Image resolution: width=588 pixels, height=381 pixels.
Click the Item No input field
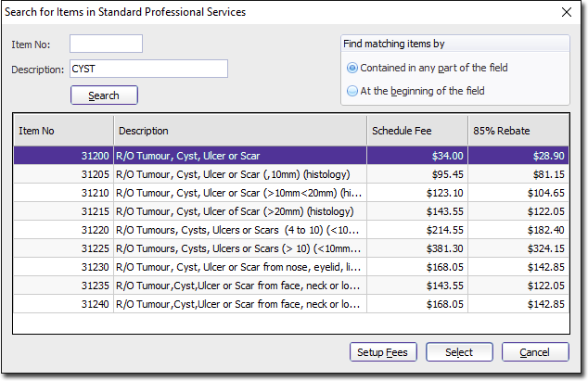[x=106, y=44]
